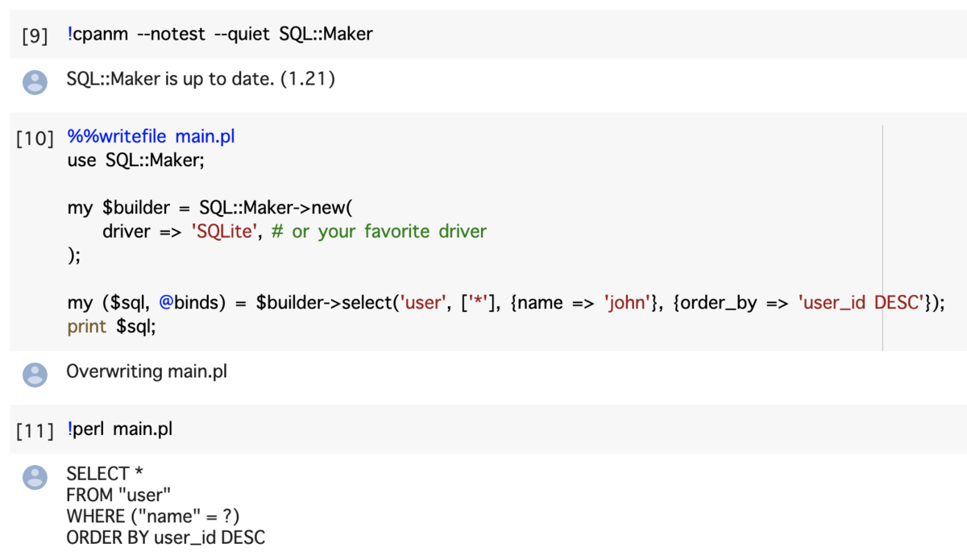Image resolution: width=967 pixels, height=560 pixels.
Task: Click the avatar icon beside the SQL::Maker up-to-date output
Action: point(35,81)
